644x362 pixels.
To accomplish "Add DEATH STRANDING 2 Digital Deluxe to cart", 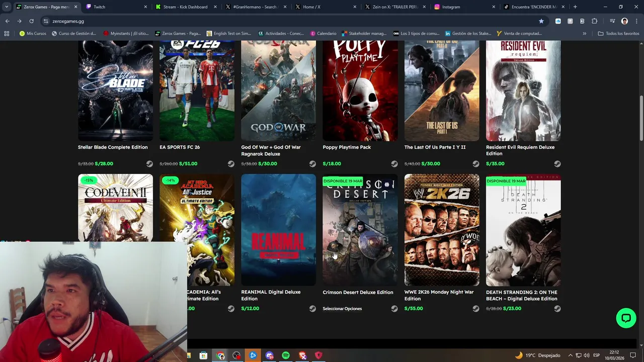I will coord(557,309).
